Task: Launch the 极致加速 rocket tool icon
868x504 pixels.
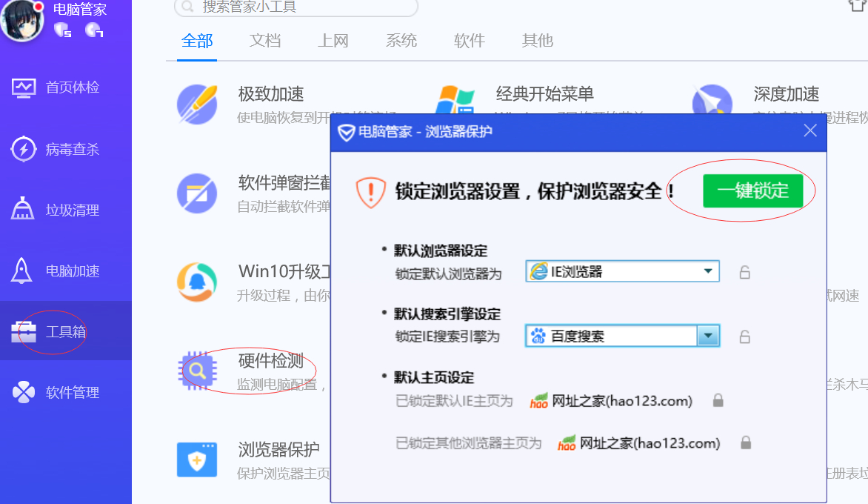Action: pyautogui.click(x=197, y=104)
